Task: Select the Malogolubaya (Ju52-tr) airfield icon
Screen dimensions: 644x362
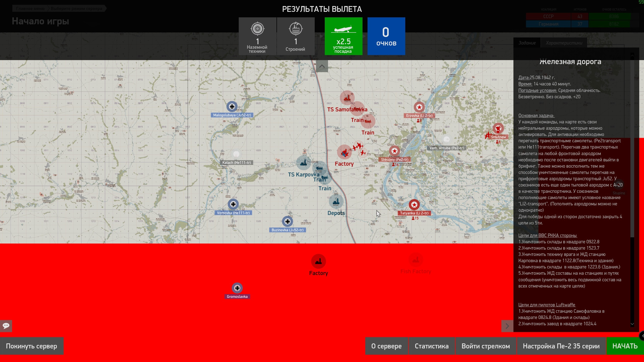Action: coord(232,107)
